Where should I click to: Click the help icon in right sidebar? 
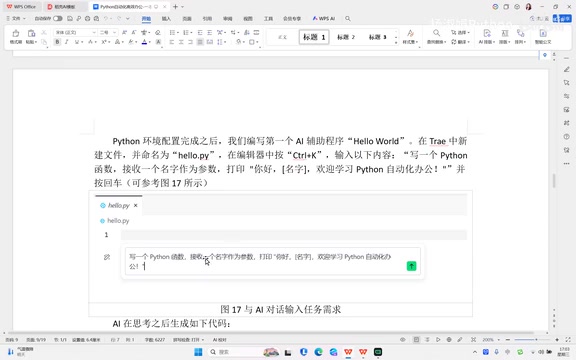[566, 137]
